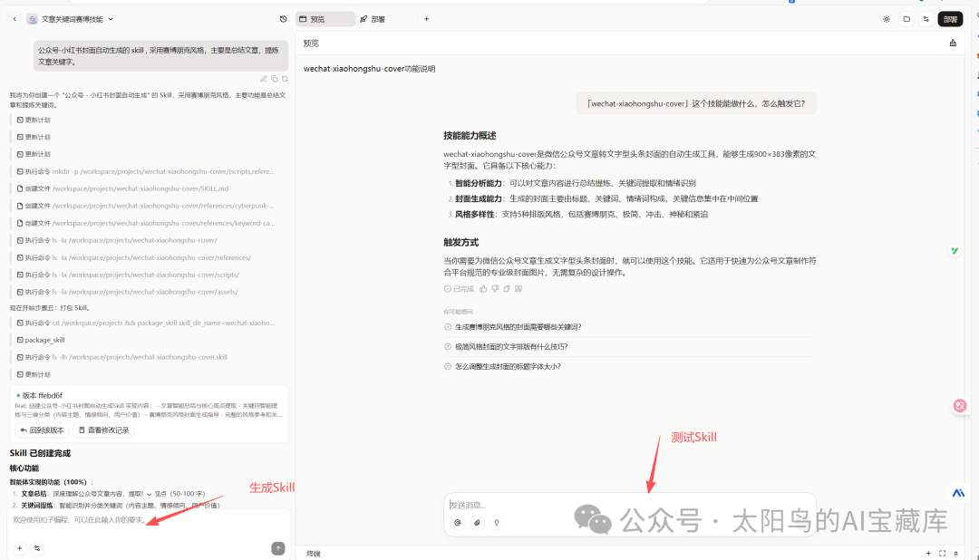Viewport: 979px width, 560px height.
Task: Click the 触发方式 heading
Action: [x=460, y=242]
